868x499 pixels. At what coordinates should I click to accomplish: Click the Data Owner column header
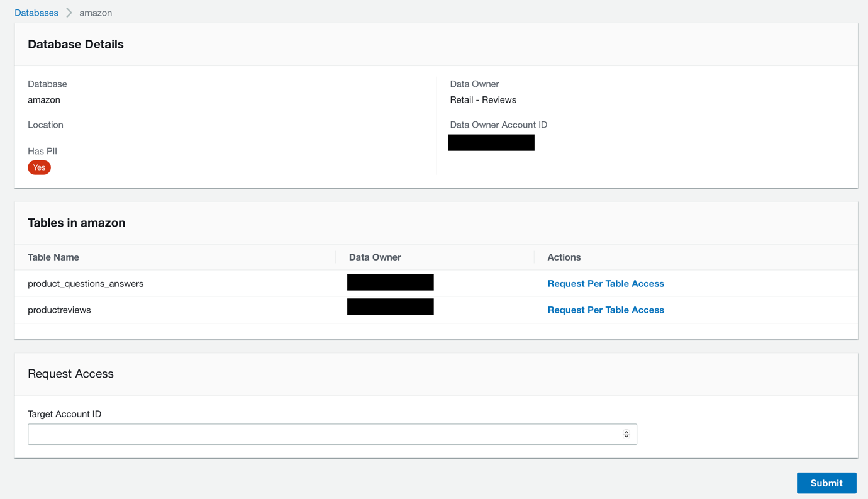point(375,257)
